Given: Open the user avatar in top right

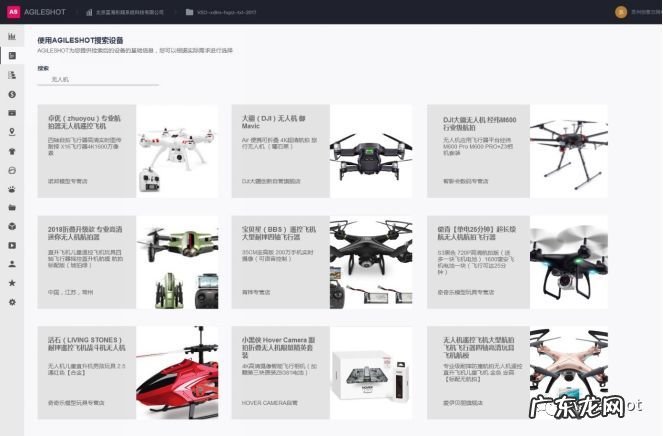Looking at the screenshot, I should (621, 12).
